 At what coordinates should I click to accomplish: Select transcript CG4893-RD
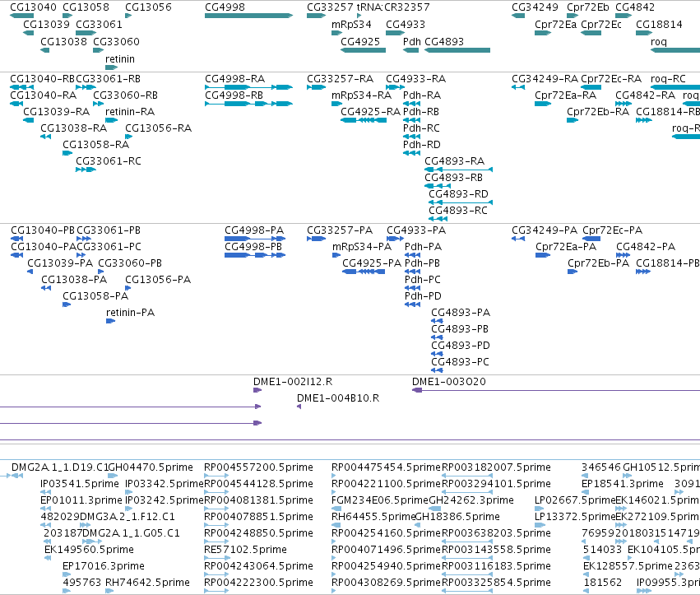(x=461, y=202)
